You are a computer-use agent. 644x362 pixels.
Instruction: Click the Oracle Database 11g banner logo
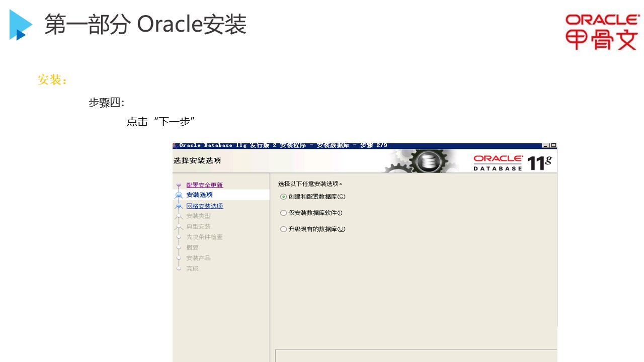tap(512, 162)
